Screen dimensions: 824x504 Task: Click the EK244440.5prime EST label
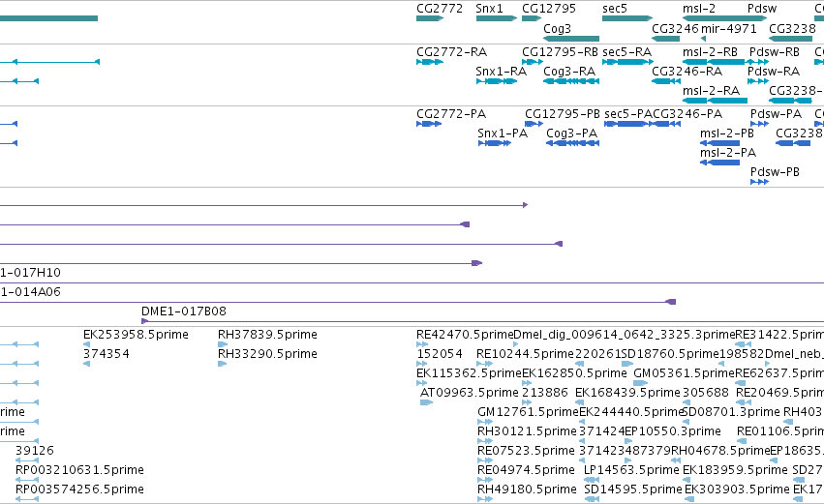tap(631, 412)
